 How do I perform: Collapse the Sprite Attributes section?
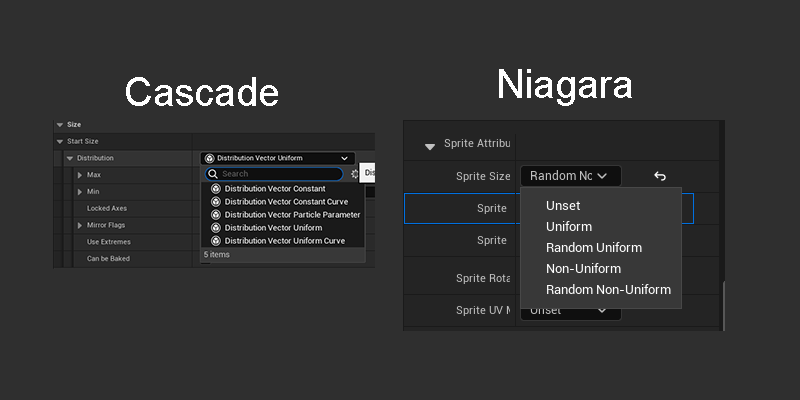[430, 146]
